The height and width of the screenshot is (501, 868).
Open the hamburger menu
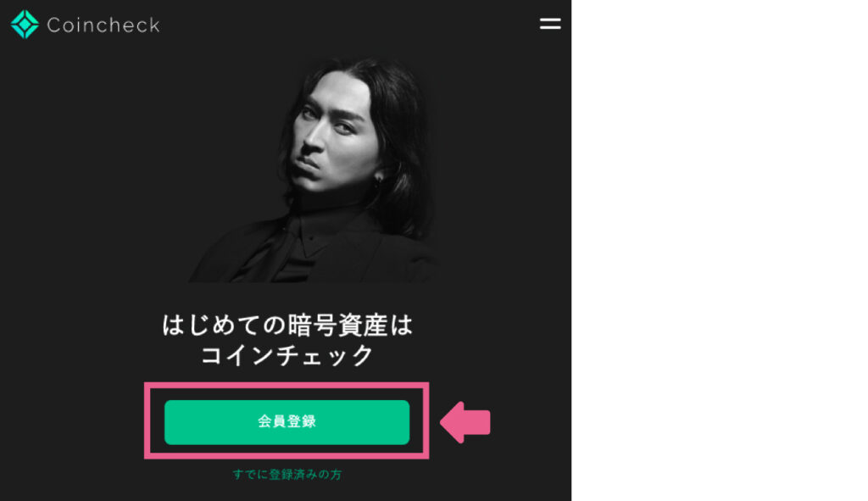point(550,24)
